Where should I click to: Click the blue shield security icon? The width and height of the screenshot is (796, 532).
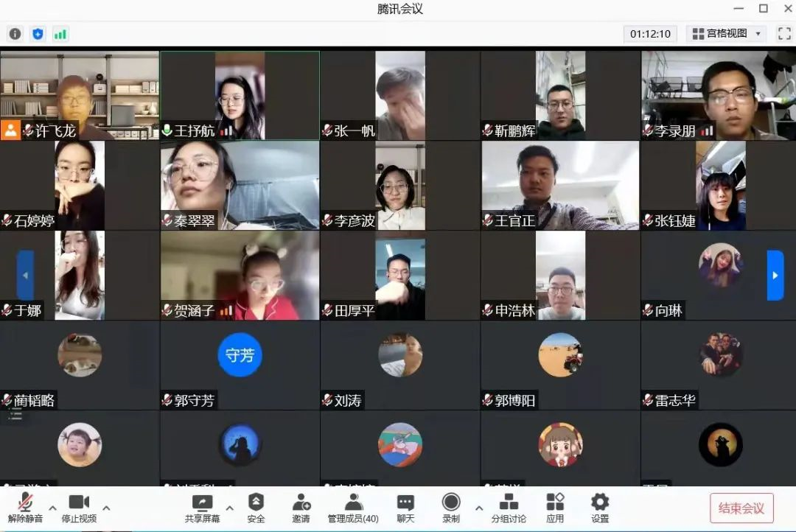click(38, 34)
